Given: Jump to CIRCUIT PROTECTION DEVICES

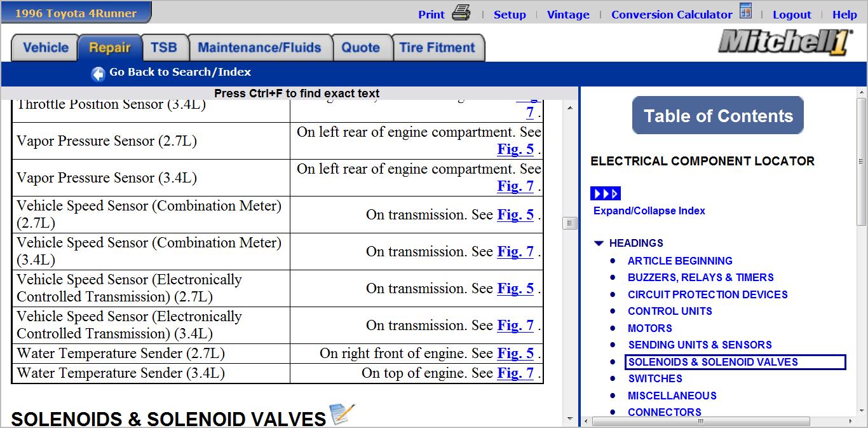Looking at the screenshot, I should click(x=707, y=294).
